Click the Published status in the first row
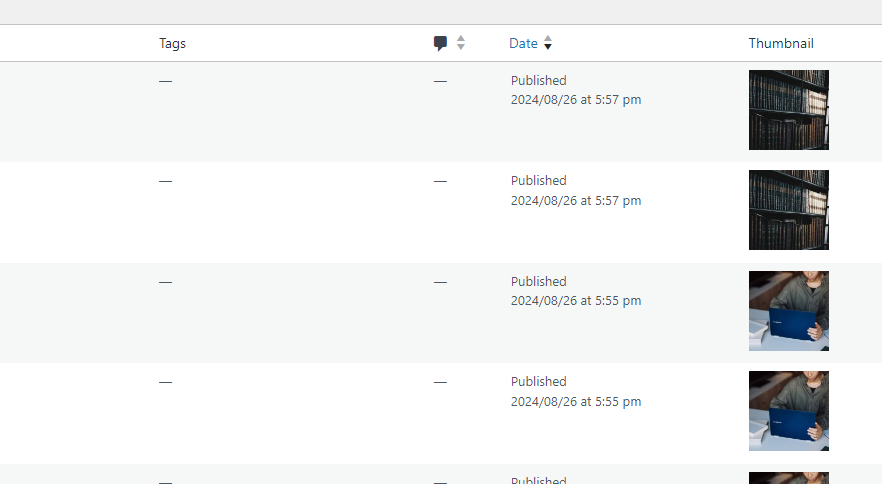 coord(538,80)
